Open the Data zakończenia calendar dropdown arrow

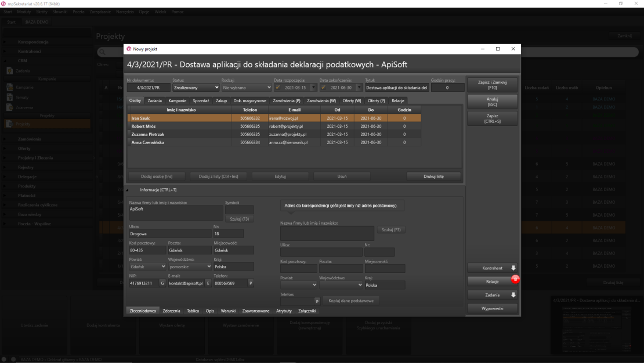coord(359,88)
